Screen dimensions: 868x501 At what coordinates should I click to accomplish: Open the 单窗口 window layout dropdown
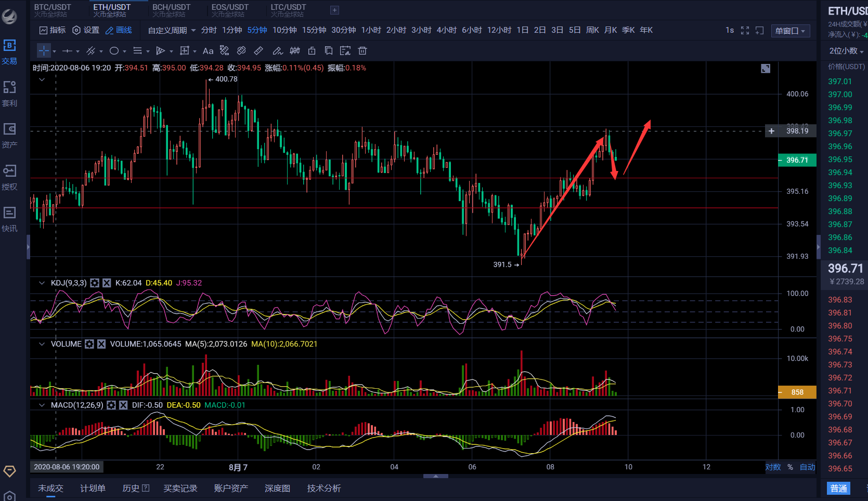[x=790, y=31]
